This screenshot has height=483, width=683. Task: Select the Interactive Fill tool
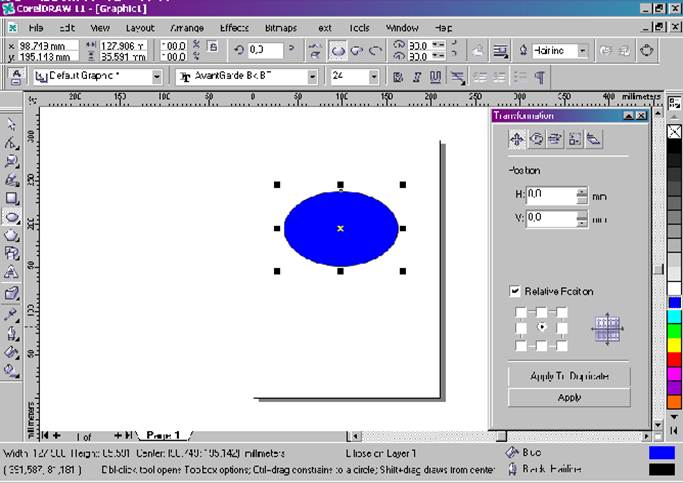click(11, 371)
